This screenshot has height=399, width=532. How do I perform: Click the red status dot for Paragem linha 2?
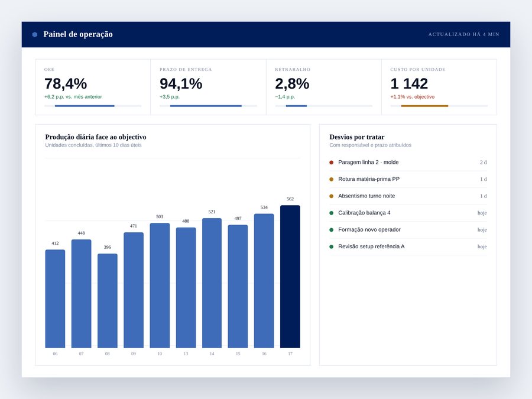[332, 163]
